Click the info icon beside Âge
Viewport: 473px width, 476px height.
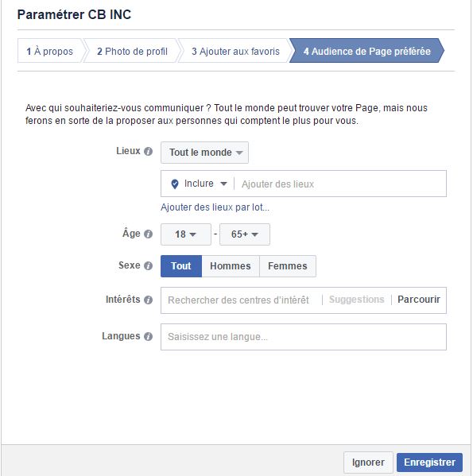tap(148, 234)
